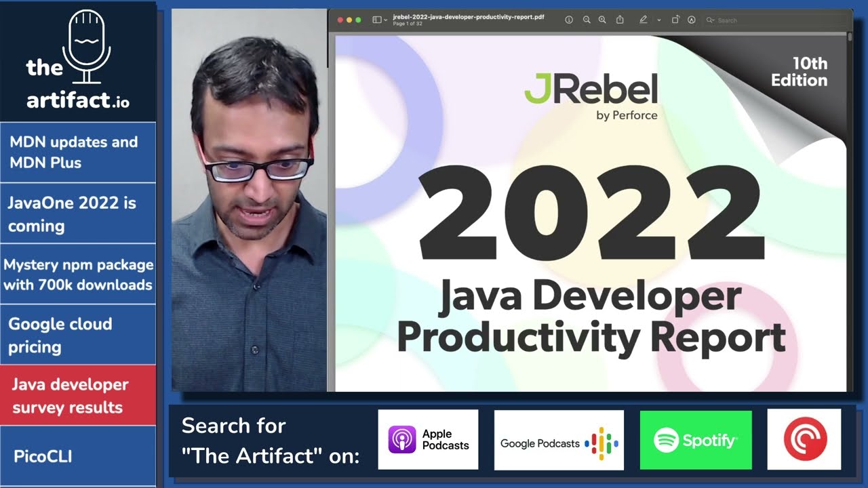
Task: Select the 'PicoCLI' topic
Action: tap(78, 456)
